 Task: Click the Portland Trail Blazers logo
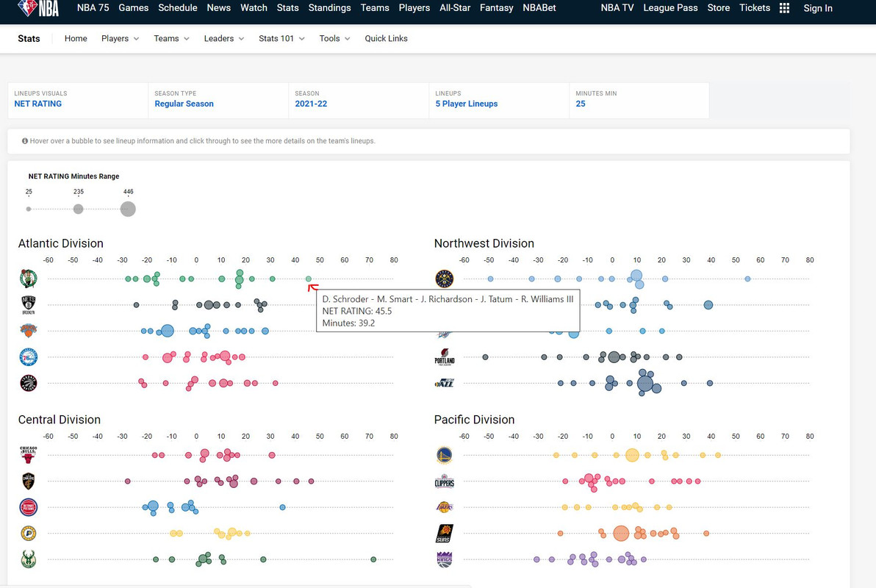[445, 356]
